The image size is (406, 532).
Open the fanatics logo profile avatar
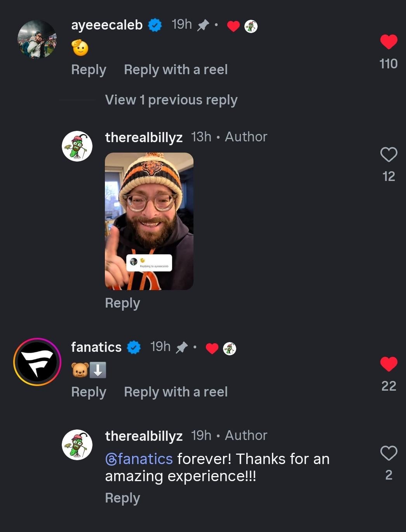click(x=37, y=362)
